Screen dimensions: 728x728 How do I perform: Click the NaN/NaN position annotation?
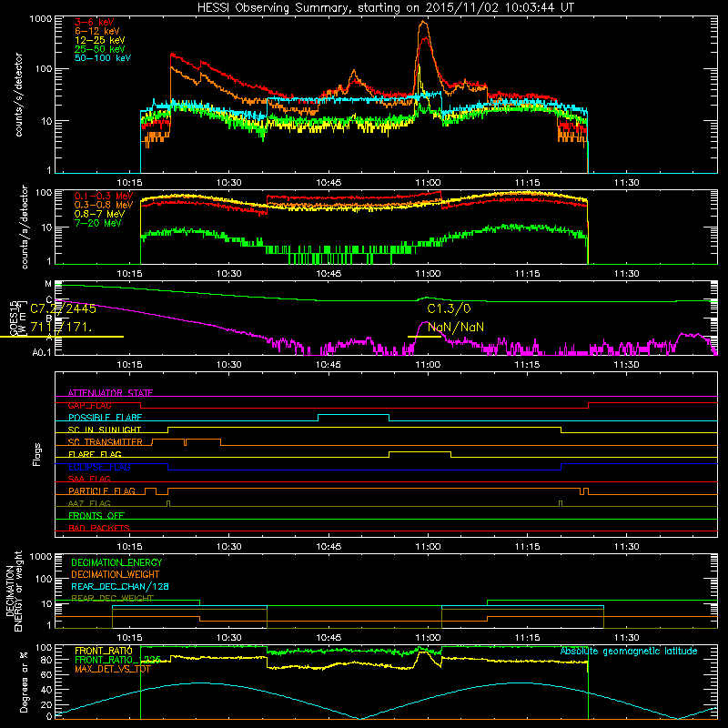click(456, 328)
